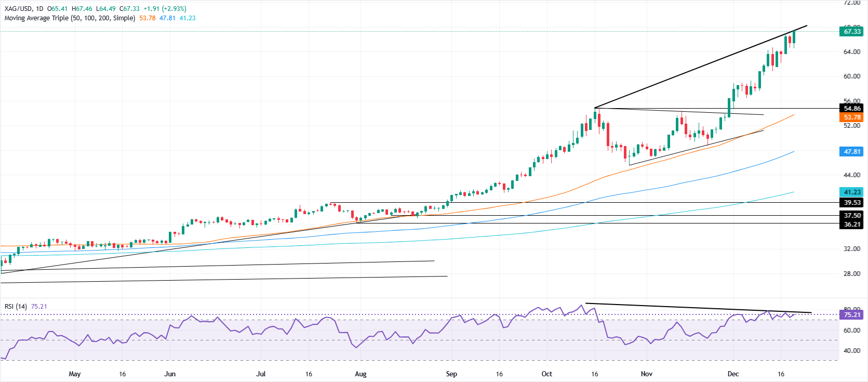Click the Sep label on time axis

451,374
